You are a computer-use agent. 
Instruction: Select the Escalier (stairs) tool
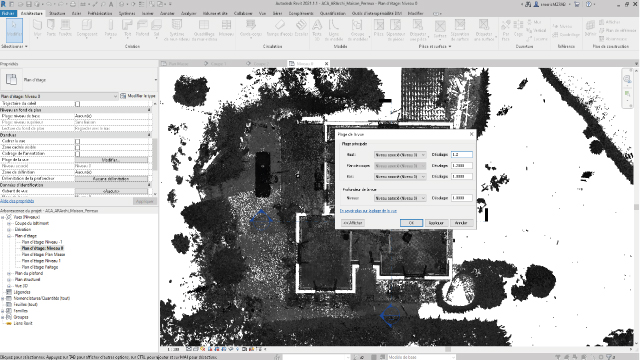click(x=301, y=29)
